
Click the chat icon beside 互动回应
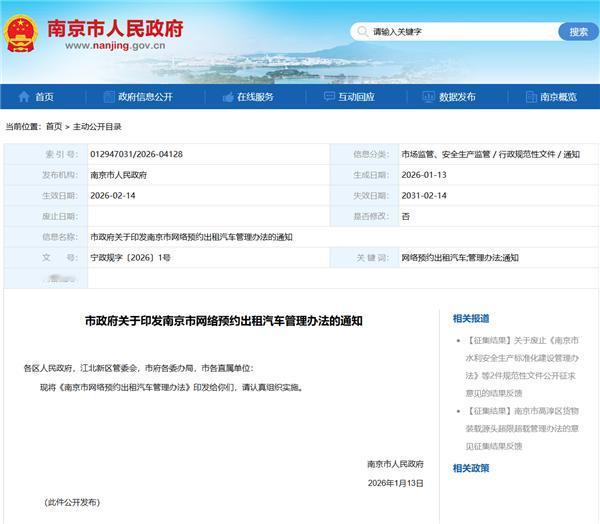pyautogui.click(x=329, y=96)
